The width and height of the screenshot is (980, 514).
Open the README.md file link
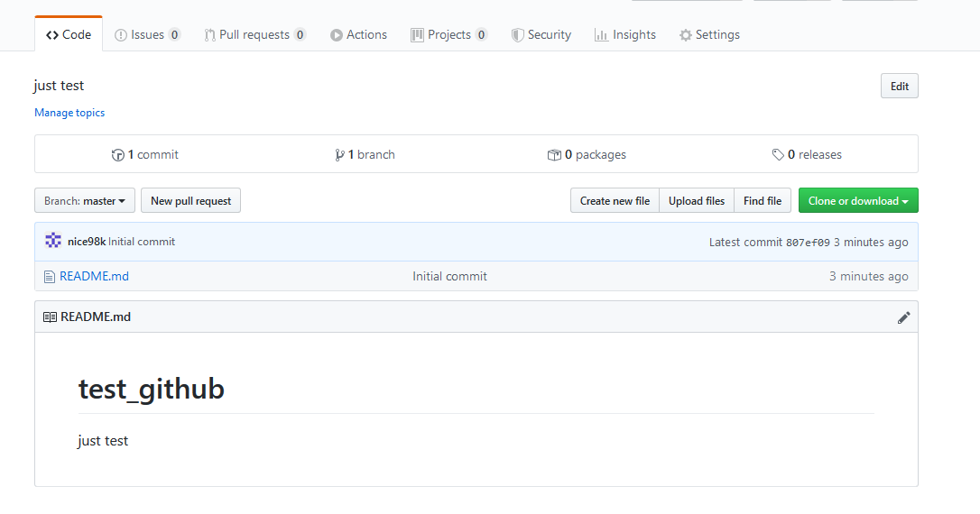95,276
